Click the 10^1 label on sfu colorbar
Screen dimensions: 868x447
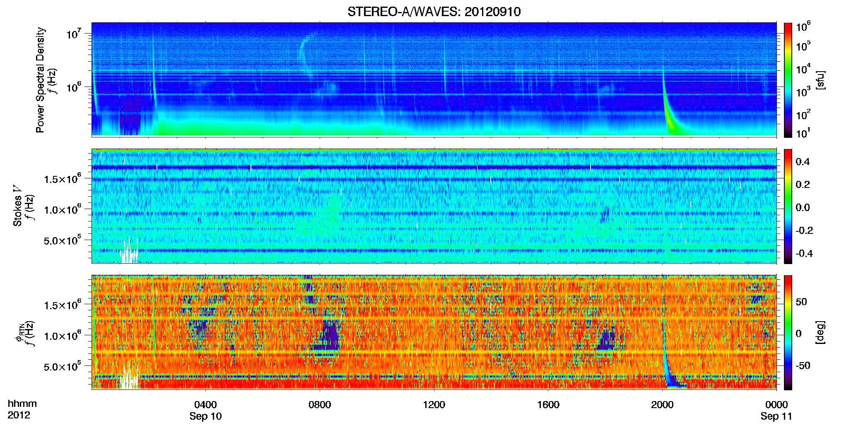(x=803, y=133)
